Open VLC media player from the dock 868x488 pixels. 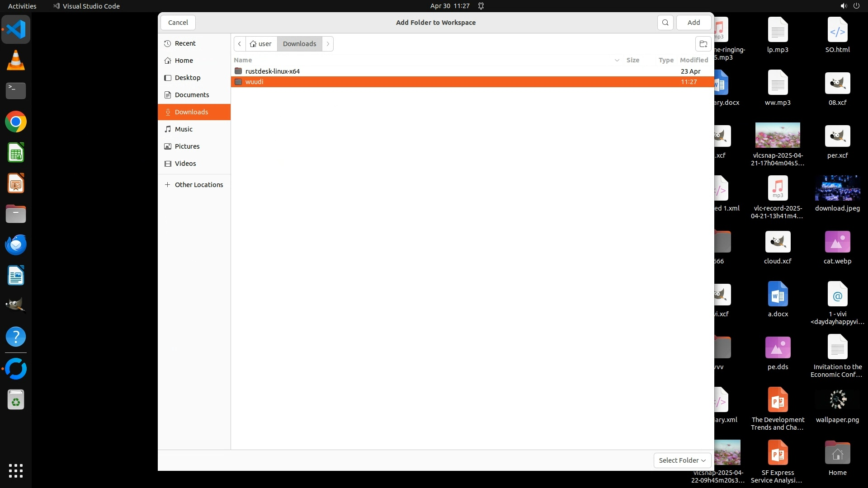(x=16, y=61)
